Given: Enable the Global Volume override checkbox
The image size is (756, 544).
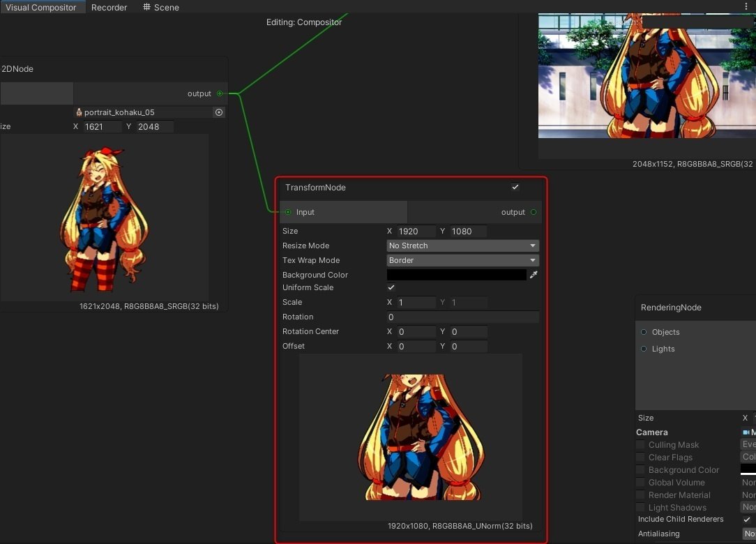Looking at the screenshot, I should coord(640,482).
